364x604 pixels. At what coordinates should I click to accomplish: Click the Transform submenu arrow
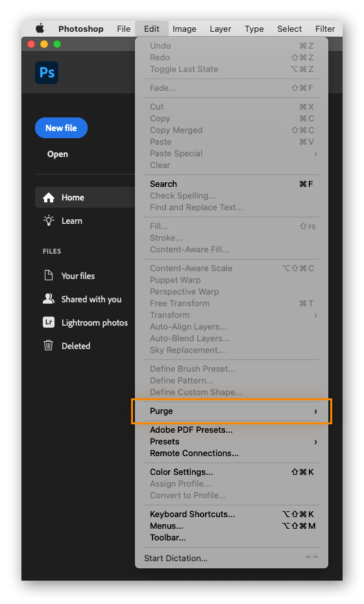pos(315,315)
